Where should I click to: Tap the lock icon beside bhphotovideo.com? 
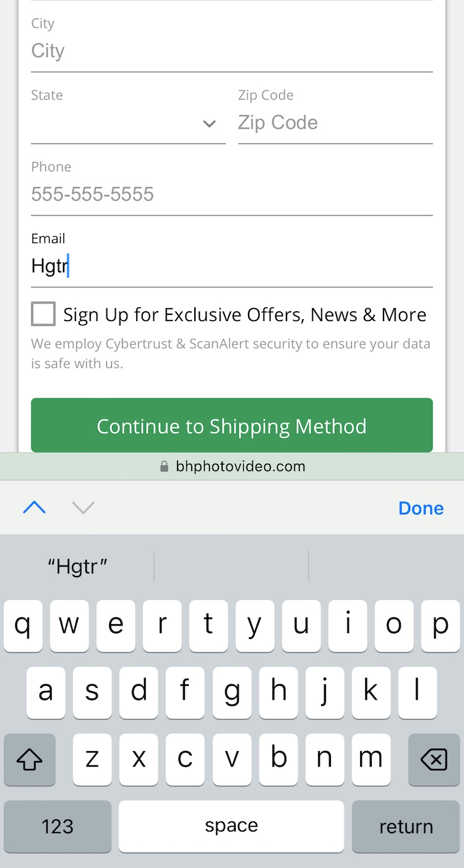164,466
